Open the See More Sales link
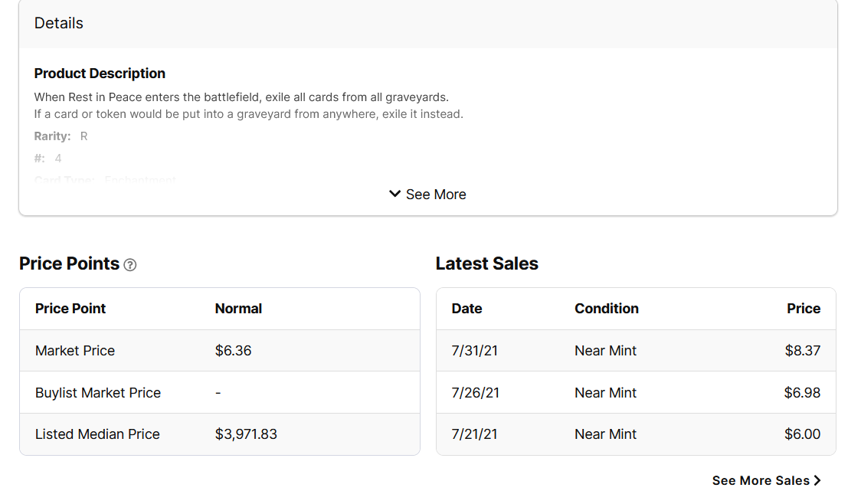This screenshot has height=504, width=861. click(x=760, y=480)
